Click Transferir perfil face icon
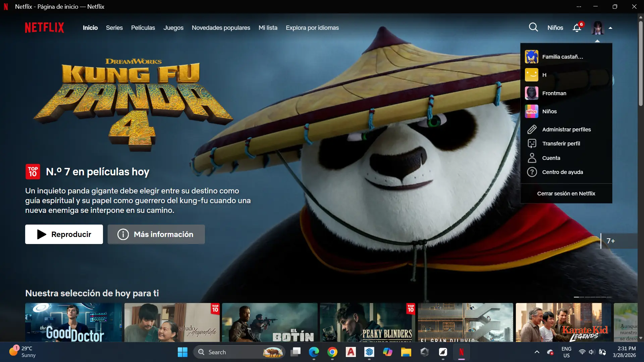 532,143
